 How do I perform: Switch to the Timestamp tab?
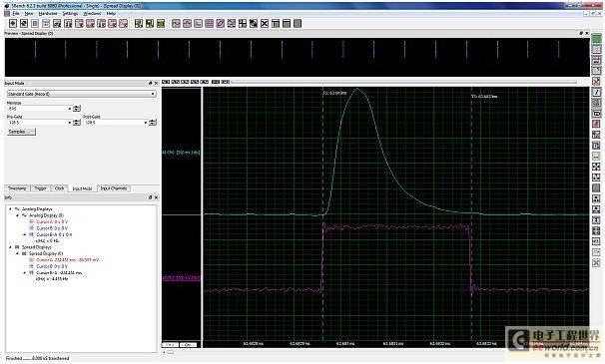click(17, 188)
